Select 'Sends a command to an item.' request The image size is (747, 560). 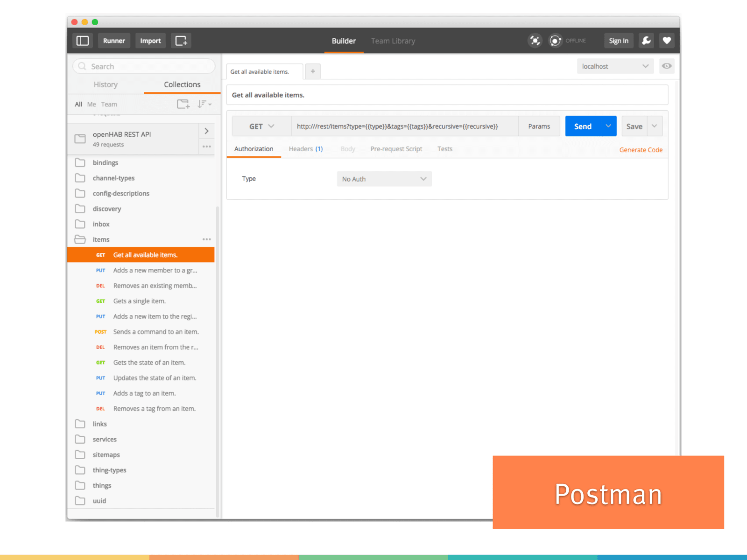click(141, 332)
